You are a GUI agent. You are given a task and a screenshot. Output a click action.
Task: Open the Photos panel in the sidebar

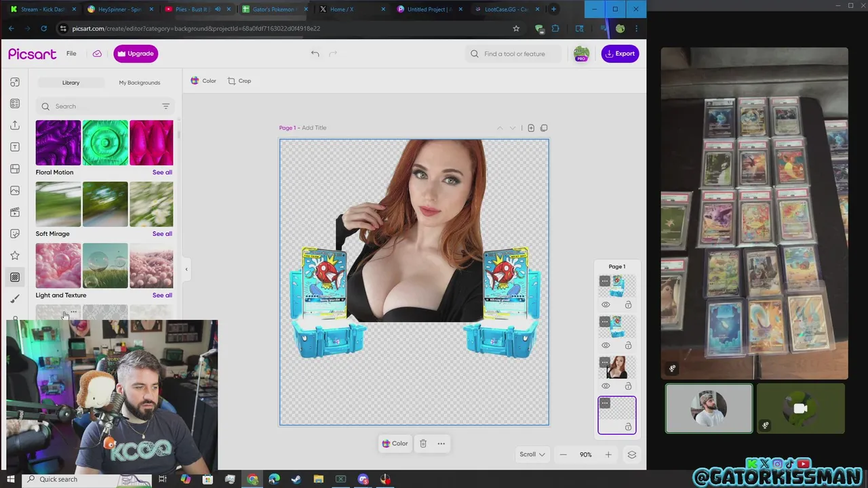click(x=15, y=190)
